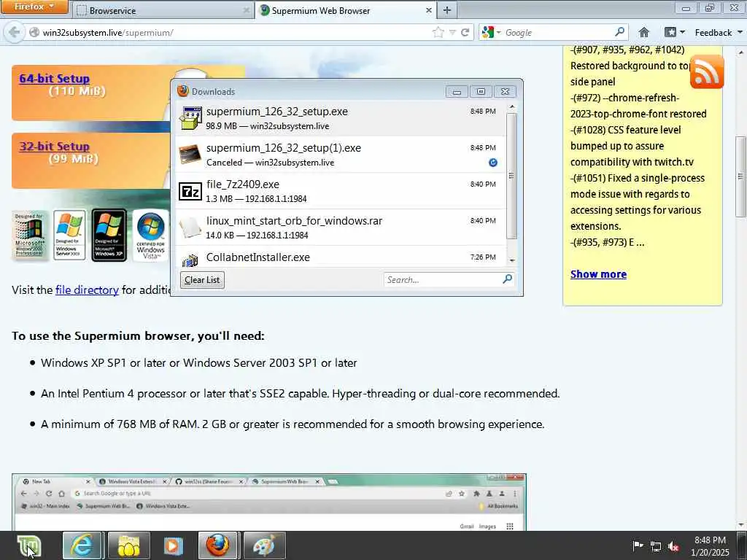Open the file explorer taskbar icon

point(128,545)
